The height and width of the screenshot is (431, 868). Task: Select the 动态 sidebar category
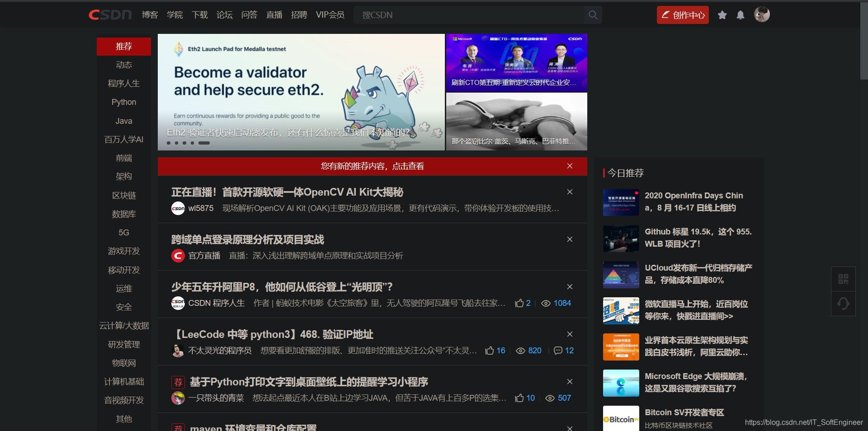pyautogui.click(x=124, y=65)
